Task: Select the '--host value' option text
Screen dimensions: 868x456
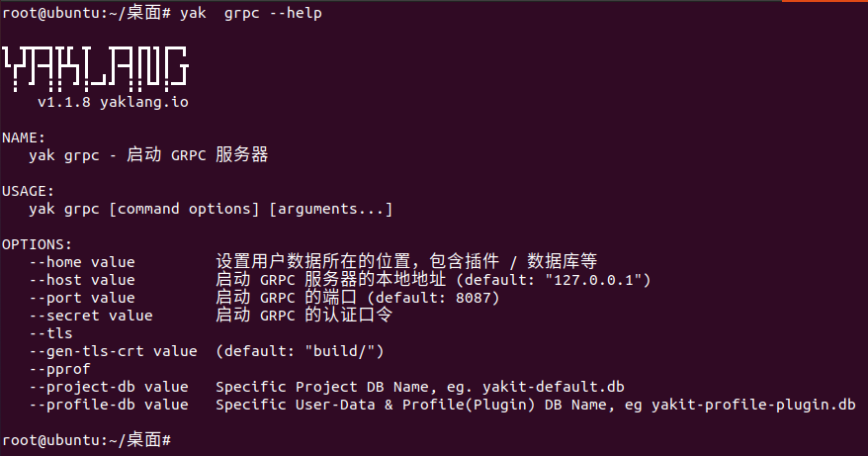Action: [82, 280]
